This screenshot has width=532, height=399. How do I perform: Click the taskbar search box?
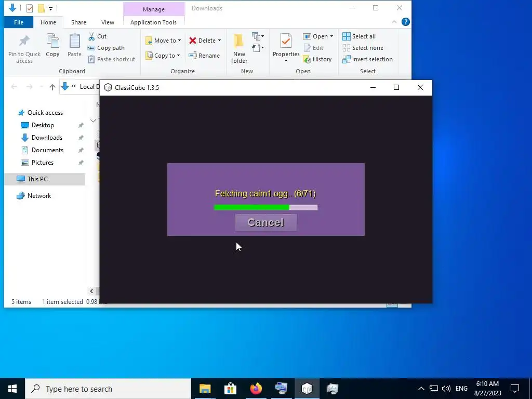coord(108,389)
